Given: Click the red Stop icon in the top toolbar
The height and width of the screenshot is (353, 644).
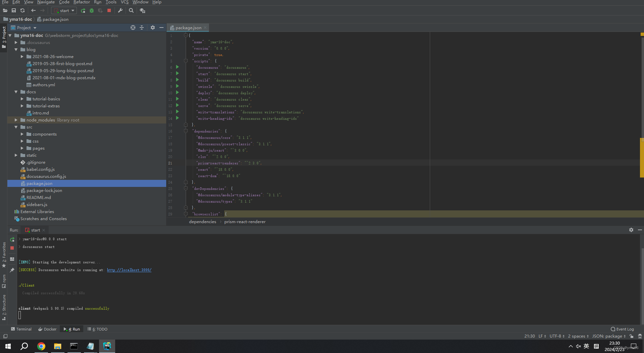Looking at the screenshot, I should pos(109,11).
